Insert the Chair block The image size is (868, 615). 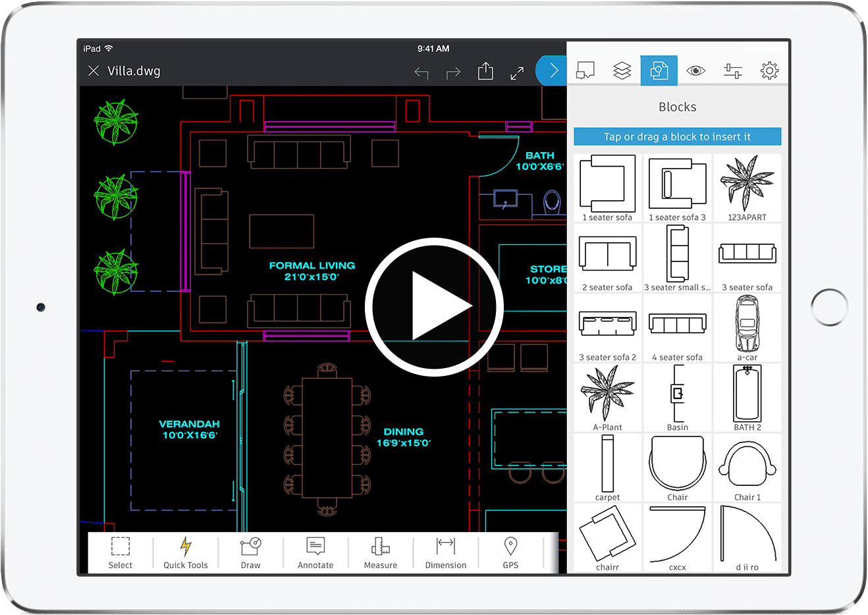[x=677, y=468]
